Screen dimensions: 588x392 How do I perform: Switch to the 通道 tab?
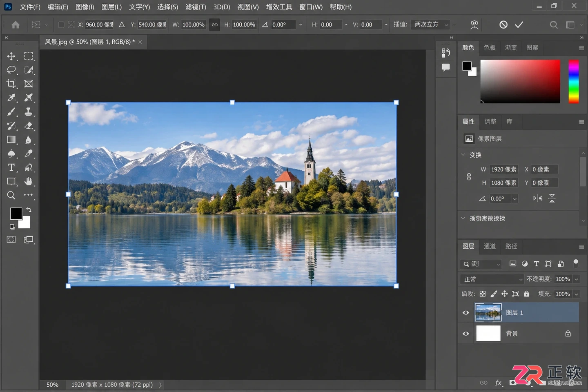click(490, 246)
